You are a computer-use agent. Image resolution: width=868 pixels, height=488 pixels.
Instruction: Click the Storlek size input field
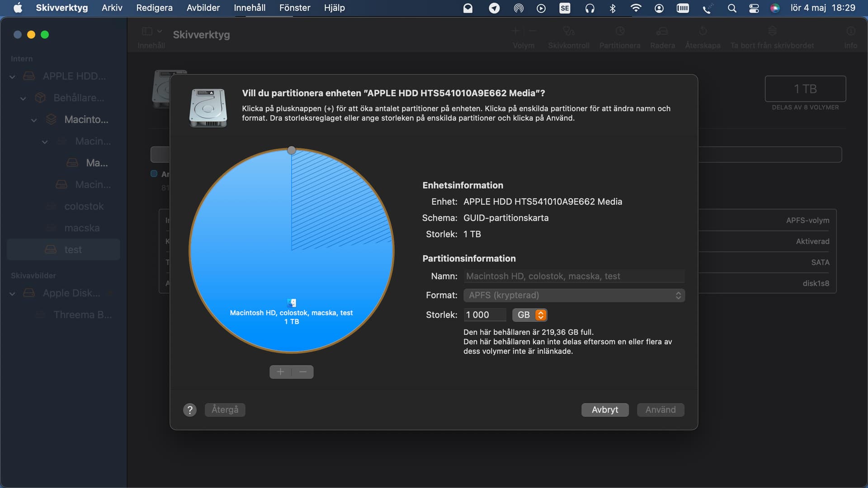485,315
